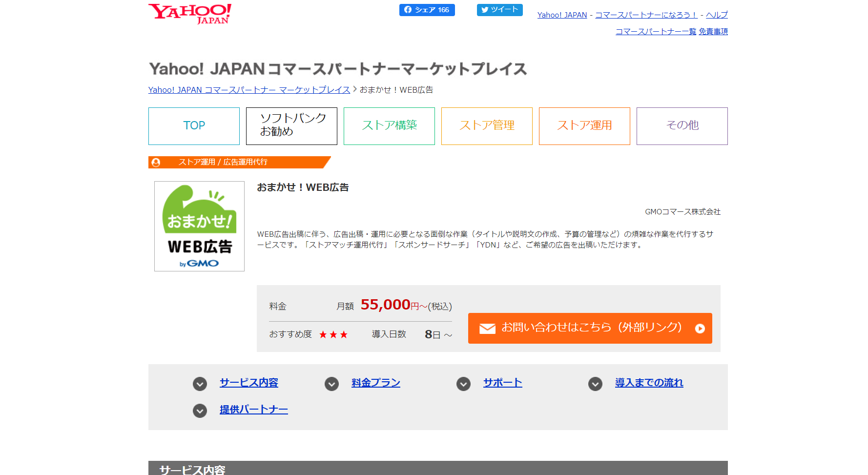Go to the ストア管理 tab
This screenshot has width=868, height=475.
(487, 126)
